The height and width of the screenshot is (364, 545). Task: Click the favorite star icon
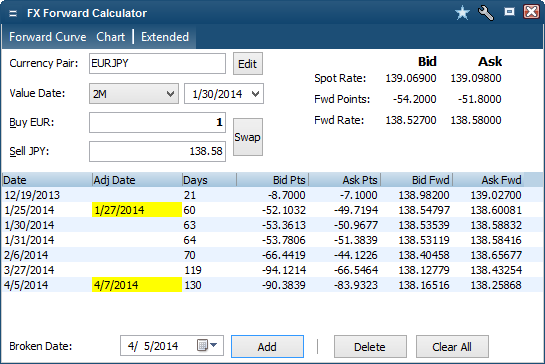point(462,13)
